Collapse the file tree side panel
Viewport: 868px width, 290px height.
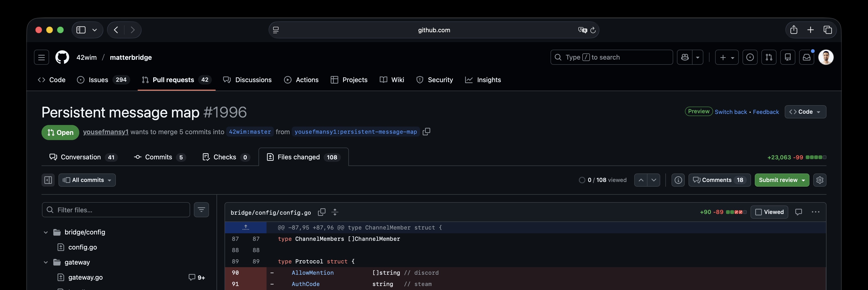coord(48,180)
